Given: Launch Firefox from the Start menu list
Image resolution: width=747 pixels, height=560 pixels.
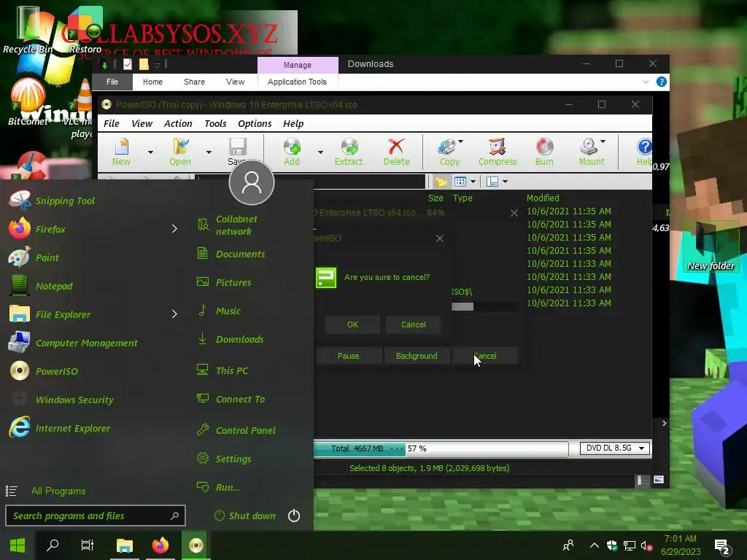Looking at the screenshot, I should click(50, 229).
